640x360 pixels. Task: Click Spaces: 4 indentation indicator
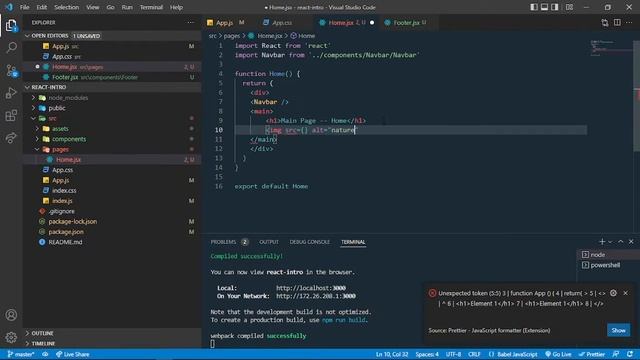coord(427,354)
